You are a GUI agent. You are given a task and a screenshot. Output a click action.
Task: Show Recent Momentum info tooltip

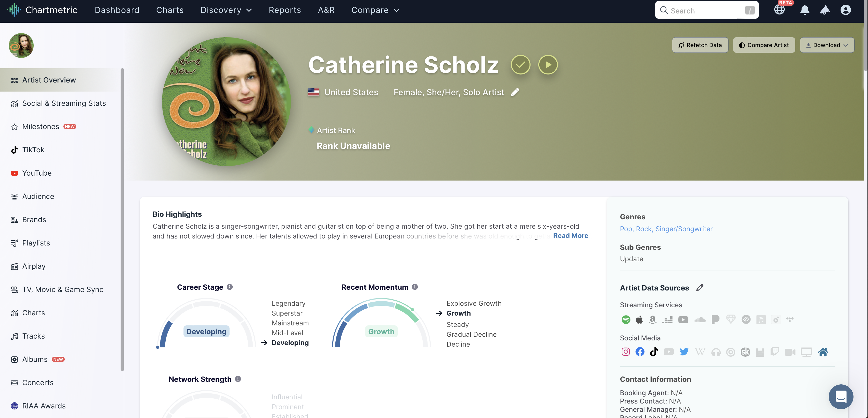click(415, 287)
